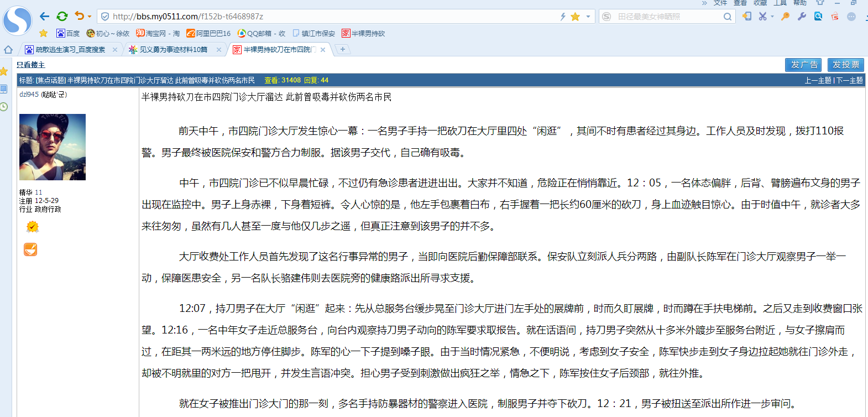Open the favorites star in left sidebar
This screenshot has height=417, width=868.
coord(4,71)
